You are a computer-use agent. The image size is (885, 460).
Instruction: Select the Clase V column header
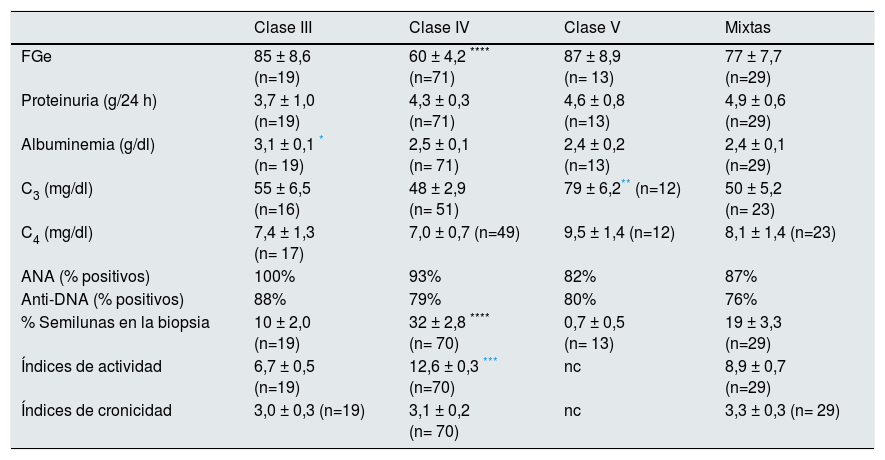[x=590, y=26]
